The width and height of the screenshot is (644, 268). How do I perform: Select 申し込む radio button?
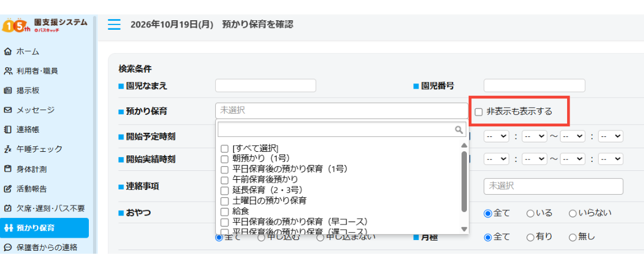pos(261,238)
